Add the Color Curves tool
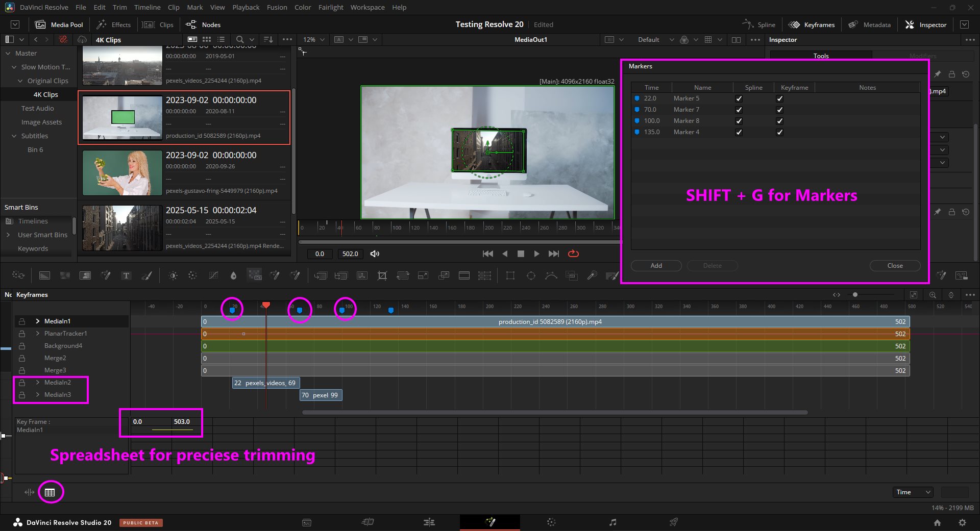This screenshot has width=980, height=531. [213, 275]
